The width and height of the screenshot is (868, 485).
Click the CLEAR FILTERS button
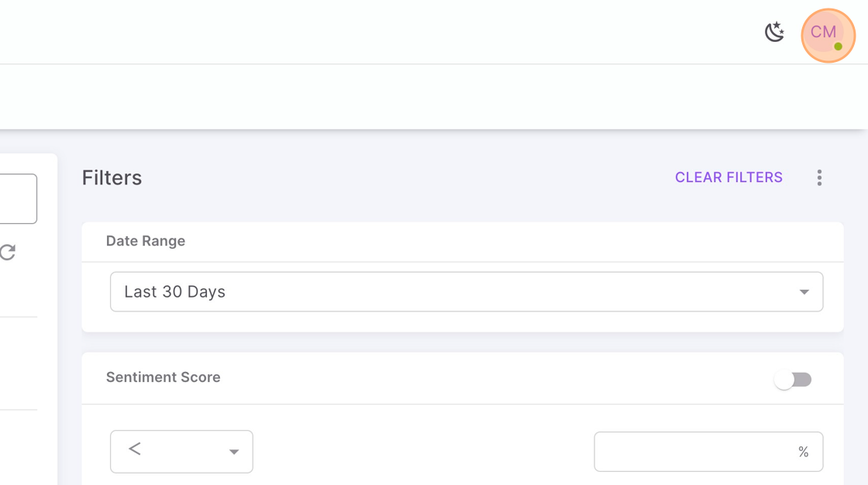[x=728, y=177]
